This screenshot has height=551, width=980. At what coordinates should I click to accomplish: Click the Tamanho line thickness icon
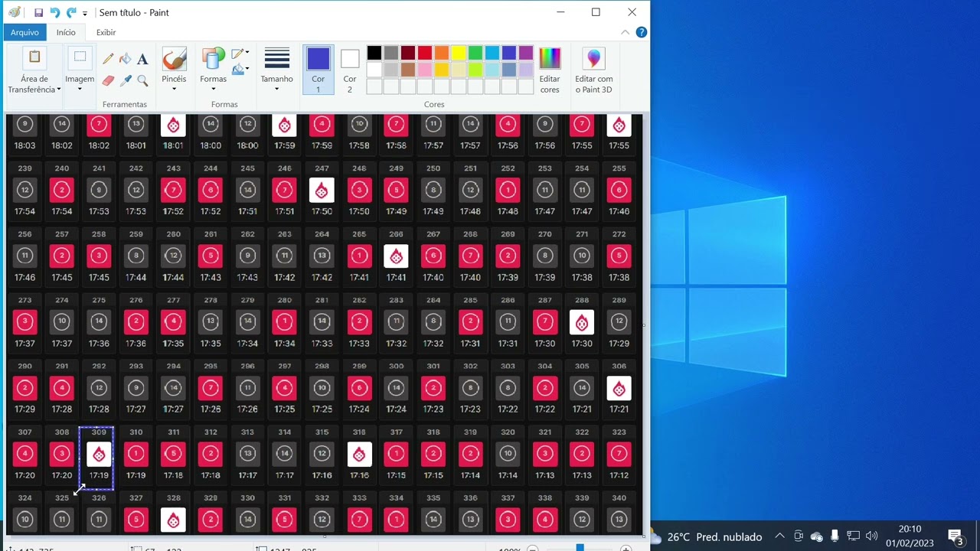276,59
